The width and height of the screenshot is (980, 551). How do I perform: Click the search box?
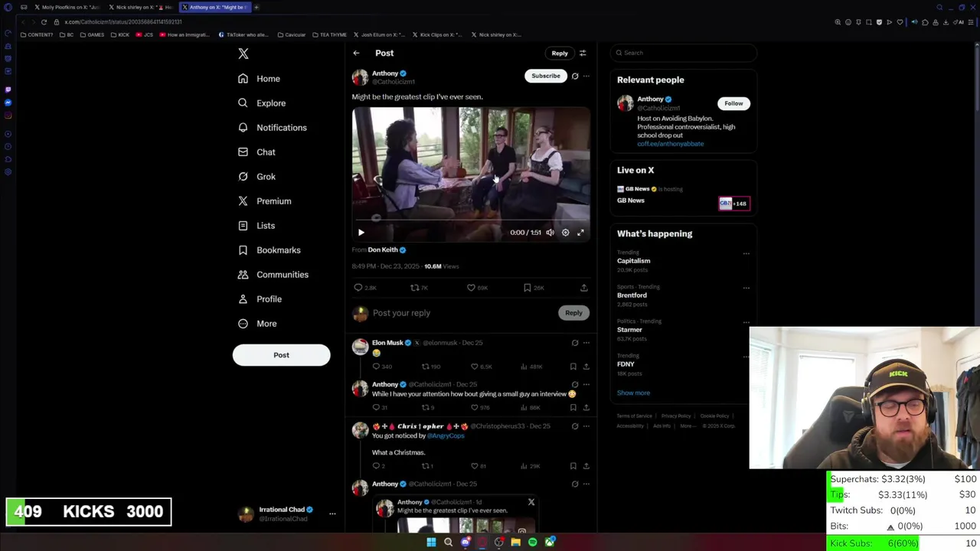[684, 53]
